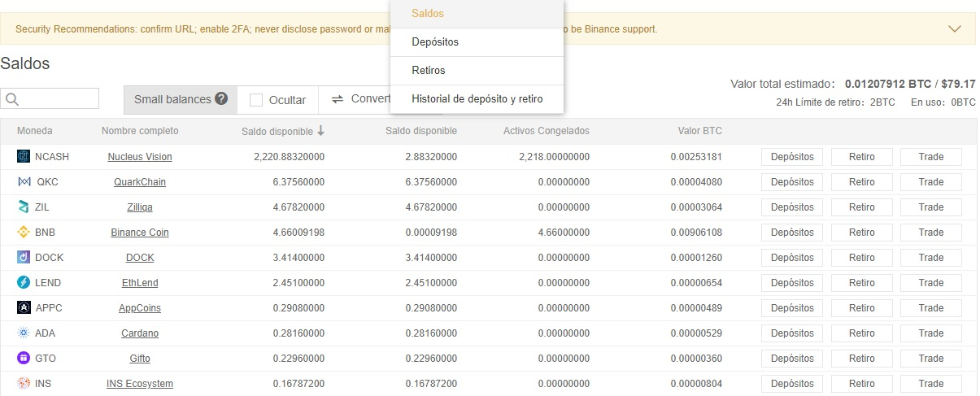Click the QuarkChain QKC coin icon
Screen dimensions: 980x396
pyautogui.click(x=24, y=181)
